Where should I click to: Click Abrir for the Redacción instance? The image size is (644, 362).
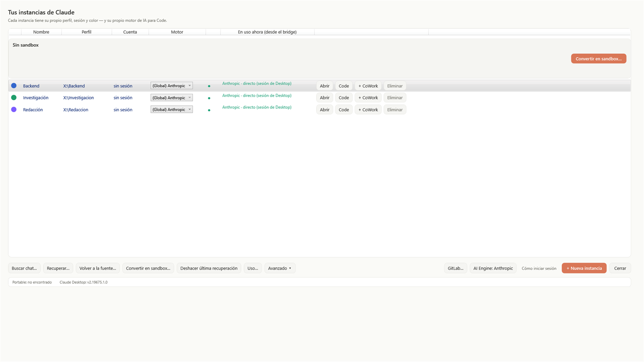point(325,109)
